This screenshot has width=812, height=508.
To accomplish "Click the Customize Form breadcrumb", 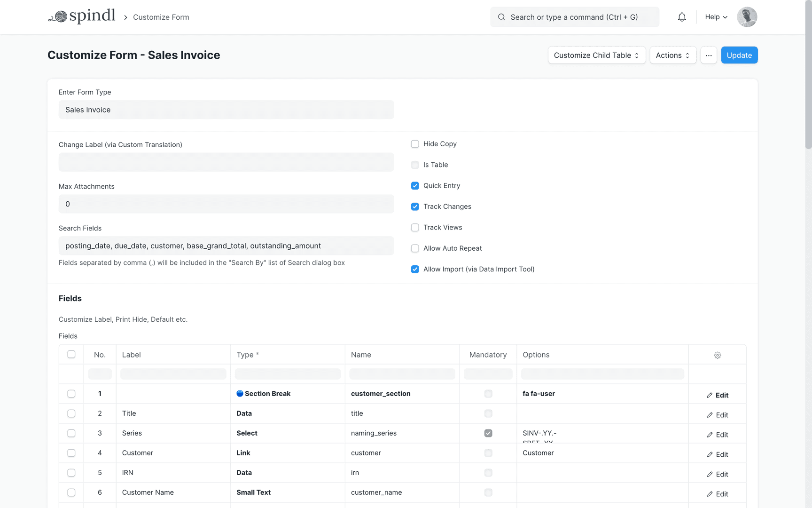I will pyautogui.click(x=161, y=17).
